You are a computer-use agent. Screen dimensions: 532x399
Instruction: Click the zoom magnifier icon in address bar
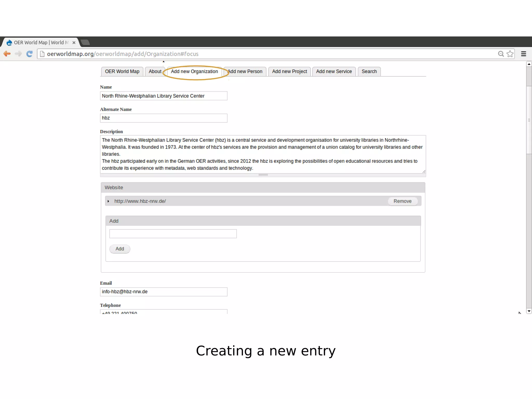501,54
